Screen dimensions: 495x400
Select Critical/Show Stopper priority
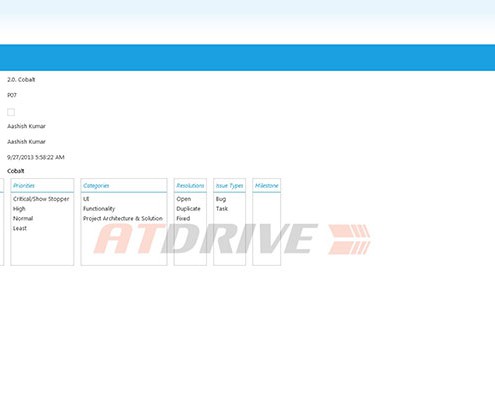click(x=41, y=199)
